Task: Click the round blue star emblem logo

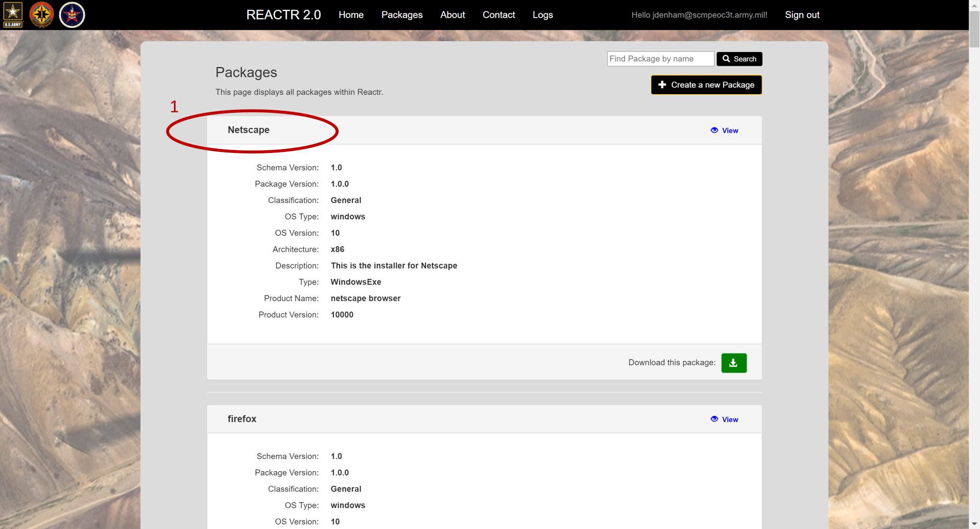Action: (72, 15)
